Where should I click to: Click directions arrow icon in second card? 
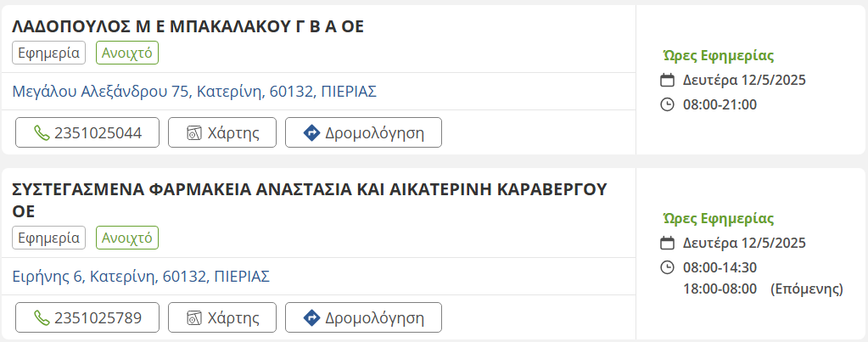pyautogui.click(x=311, y=317)
